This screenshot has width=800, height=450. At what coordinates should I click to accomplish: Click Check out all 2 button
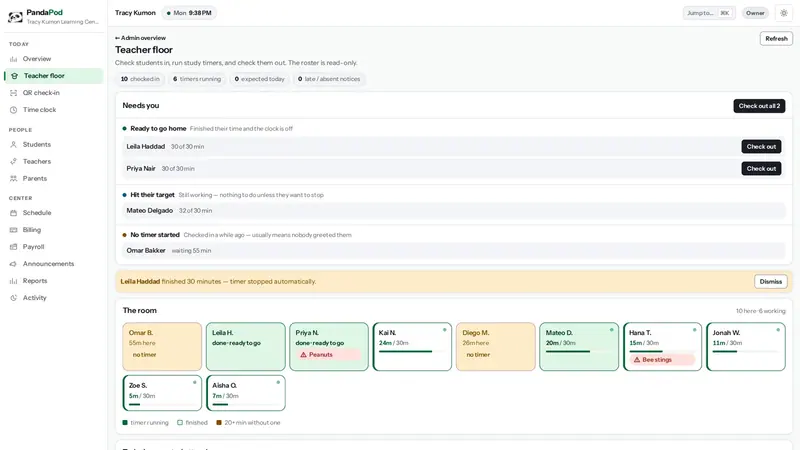(x=759, y=106)
